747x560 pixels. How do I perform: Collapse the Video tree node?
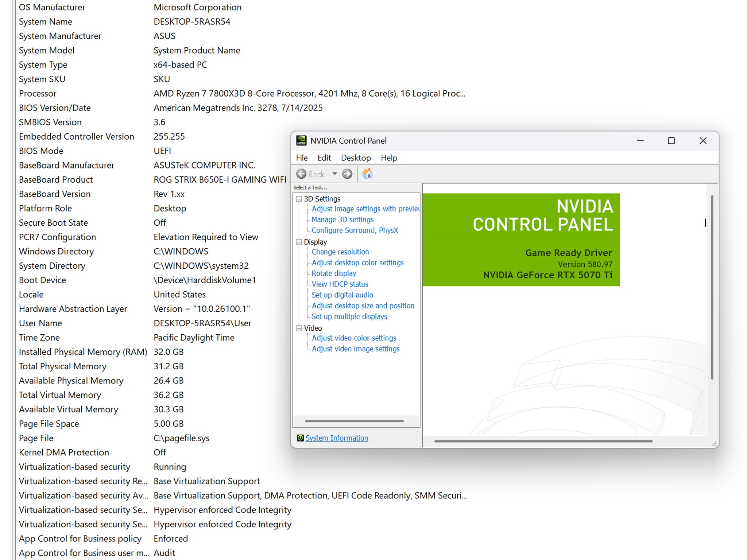(x=299, y=328)
